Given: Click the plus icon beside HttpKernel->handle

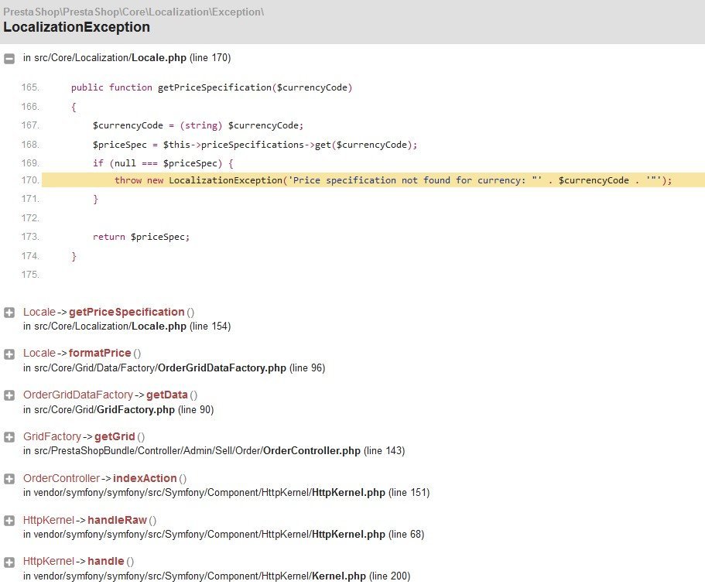Looking at the screenshot, I should (x=9, y=562).
